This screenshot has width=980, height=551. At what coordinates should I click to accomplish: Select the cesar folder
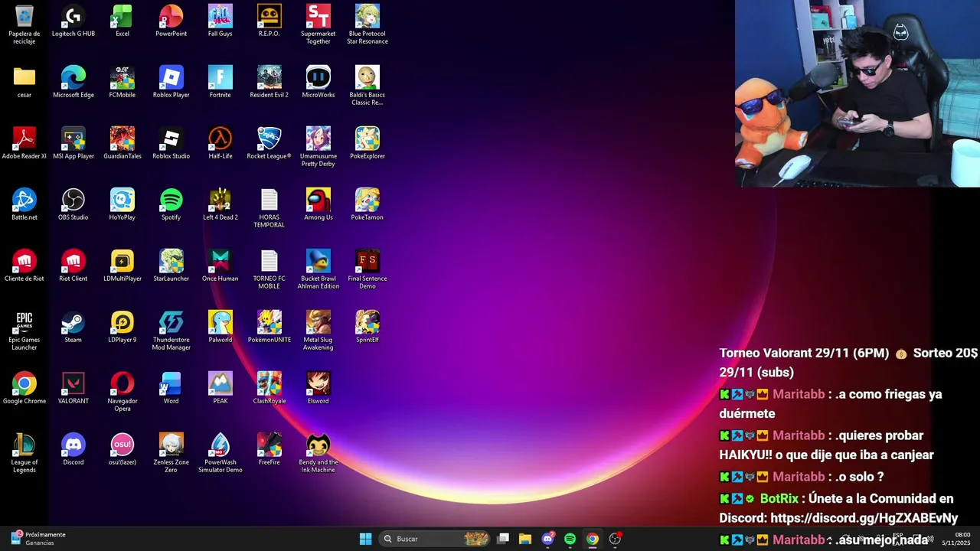pos(24,82)
